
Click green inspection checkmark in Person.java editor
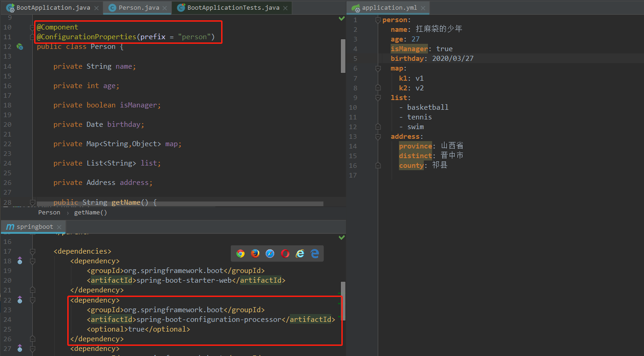(342, 18)
